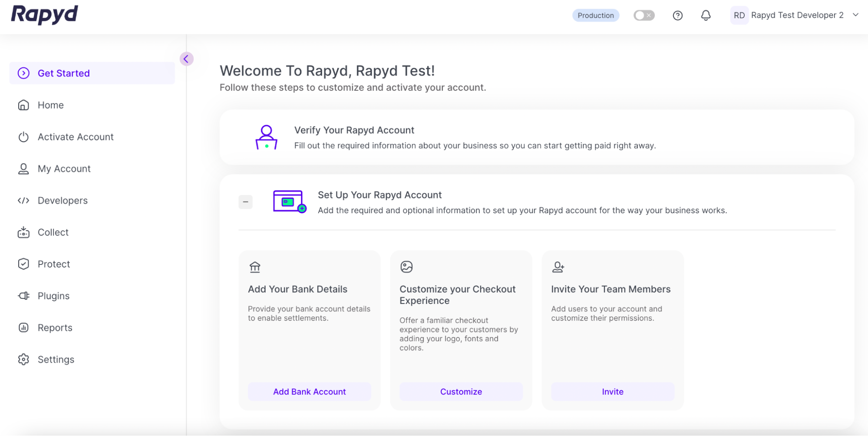Click the Invite button
868x436 pixels.
tap(612, 392)
